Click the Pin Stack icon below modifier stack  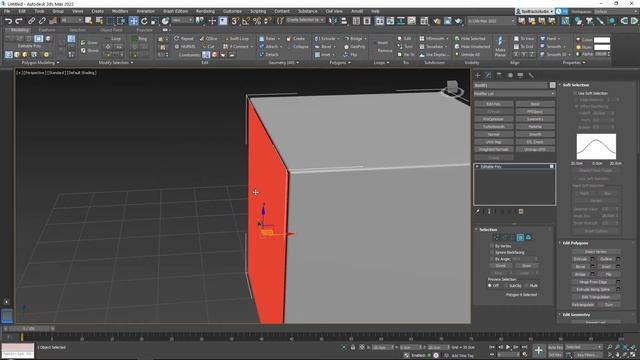[478, 211]
